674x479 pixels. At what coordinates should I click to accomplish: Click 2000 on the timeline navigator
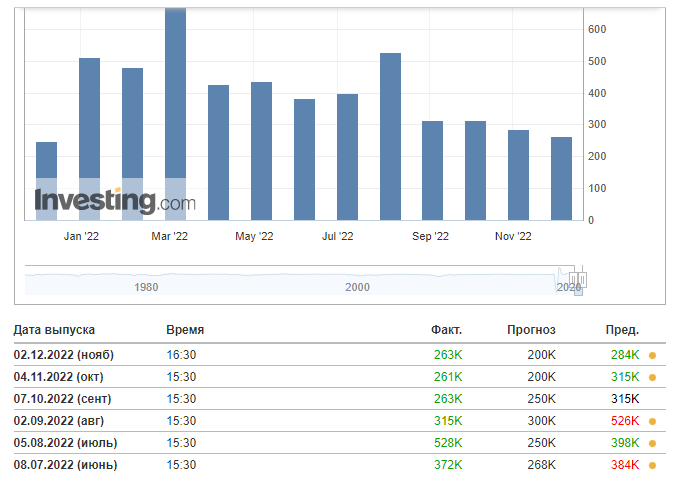(x=357, y=287)
